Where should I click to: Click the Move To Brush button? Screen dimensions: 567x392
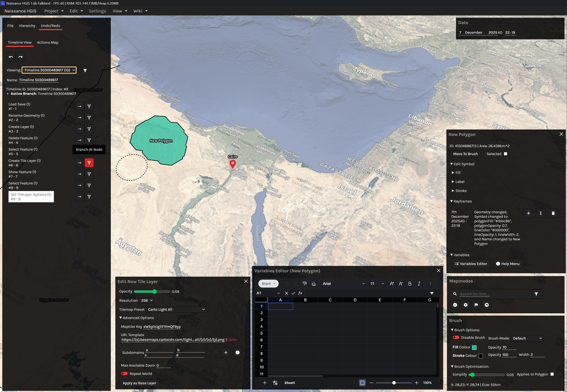point(465,154)
